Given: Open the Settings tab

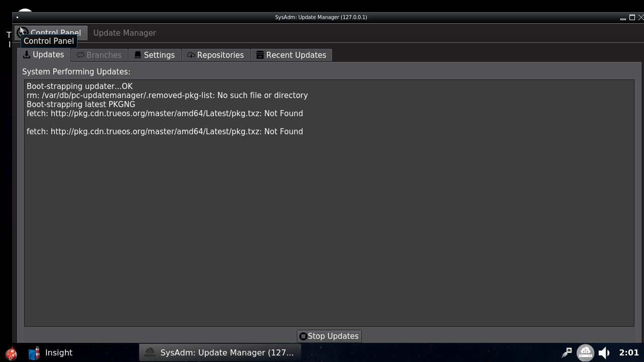Looking at the screenshot, I should [154, 55].
